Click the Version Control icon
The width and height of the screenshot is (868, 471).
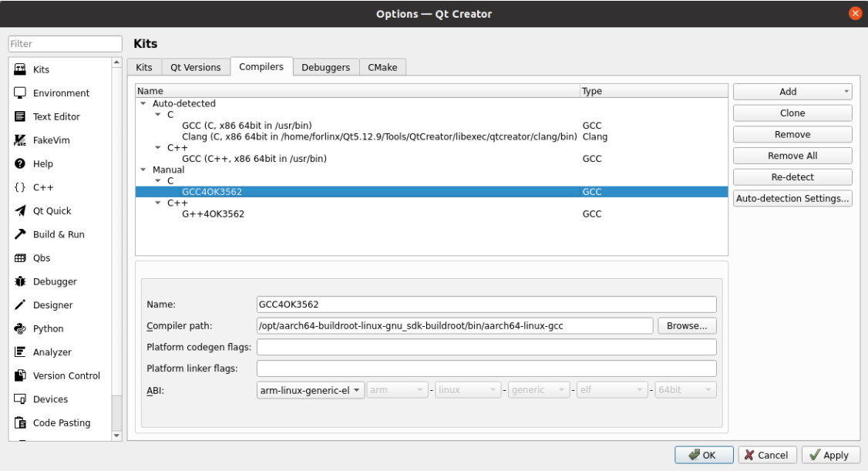[21, 375]
